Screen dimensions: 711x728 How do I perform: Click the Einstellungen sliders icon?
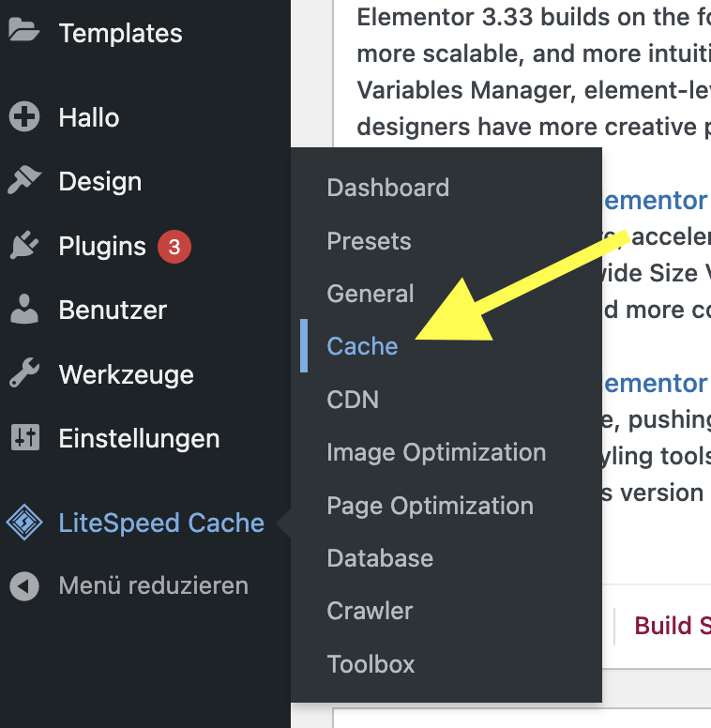pos(24,438)
